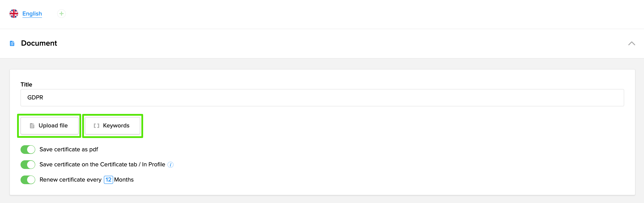Click the info icon beside In Profile

point(171,165)
